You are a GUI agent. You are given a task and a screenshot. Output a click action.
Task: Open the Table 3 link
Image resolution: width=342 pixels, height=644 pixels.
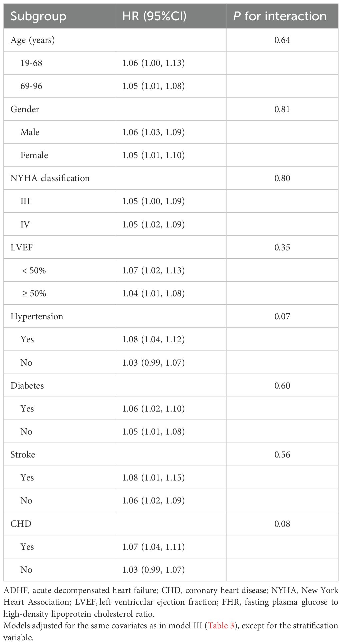click(221, 625)
